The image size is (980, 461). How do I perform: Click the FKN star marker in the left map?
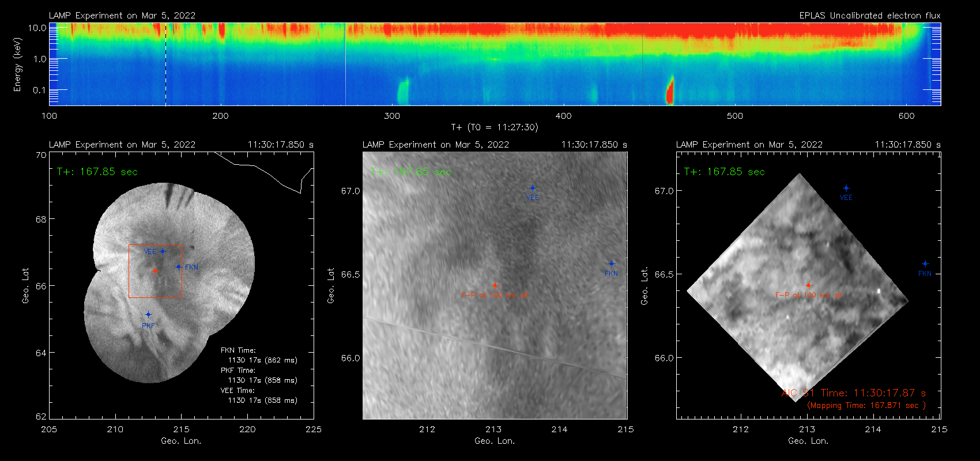[179, 267]
